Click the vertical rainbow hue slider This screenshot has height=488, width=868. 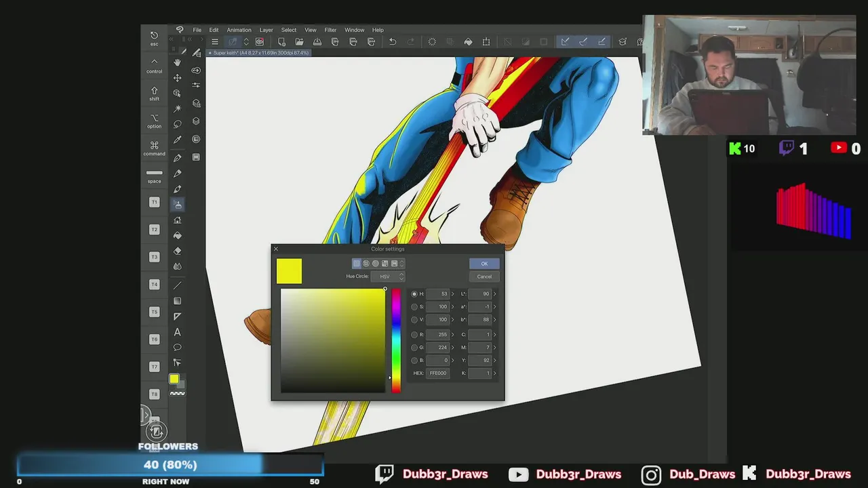click(x=396, y=340)
